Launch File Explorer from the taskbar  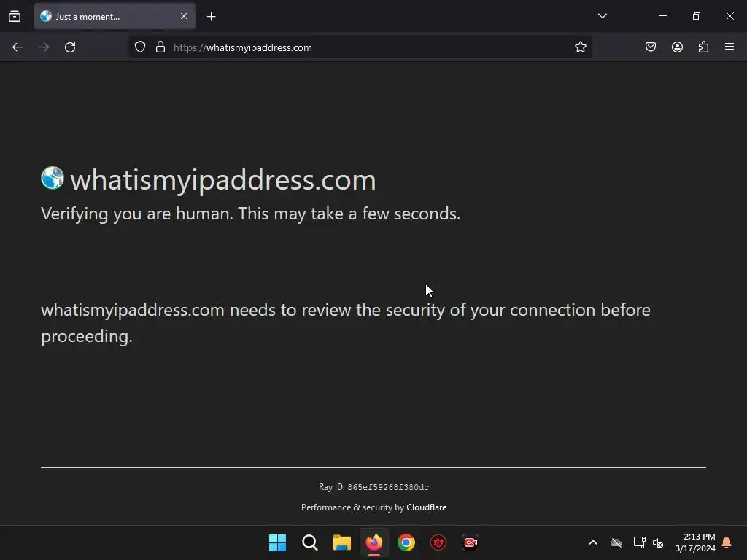[x=341, y=542]
